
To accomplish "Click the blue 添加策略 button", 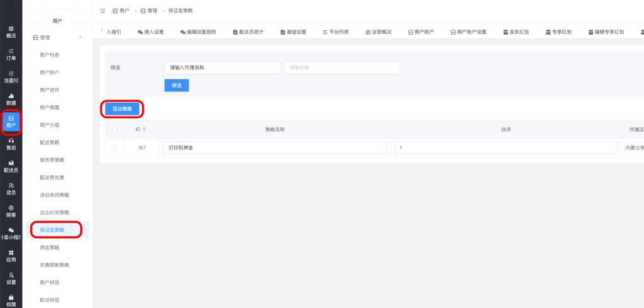I will pos(122,109).
